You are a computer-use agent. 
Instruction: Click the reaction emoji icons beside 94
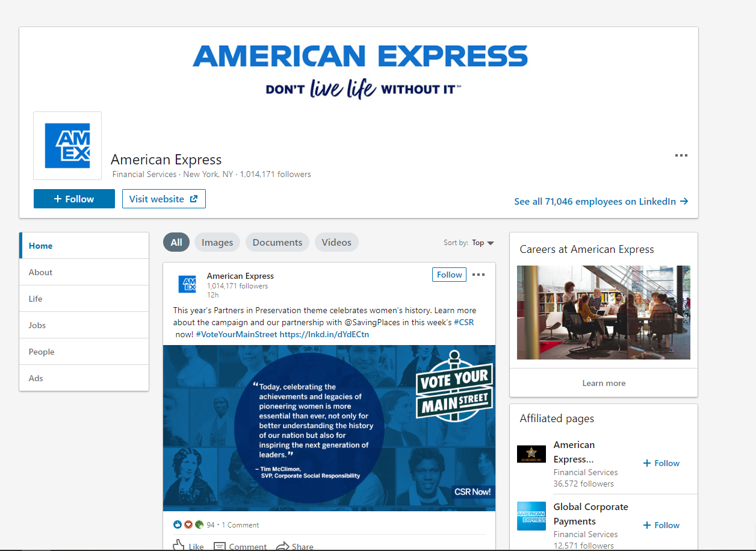point(188,525)
